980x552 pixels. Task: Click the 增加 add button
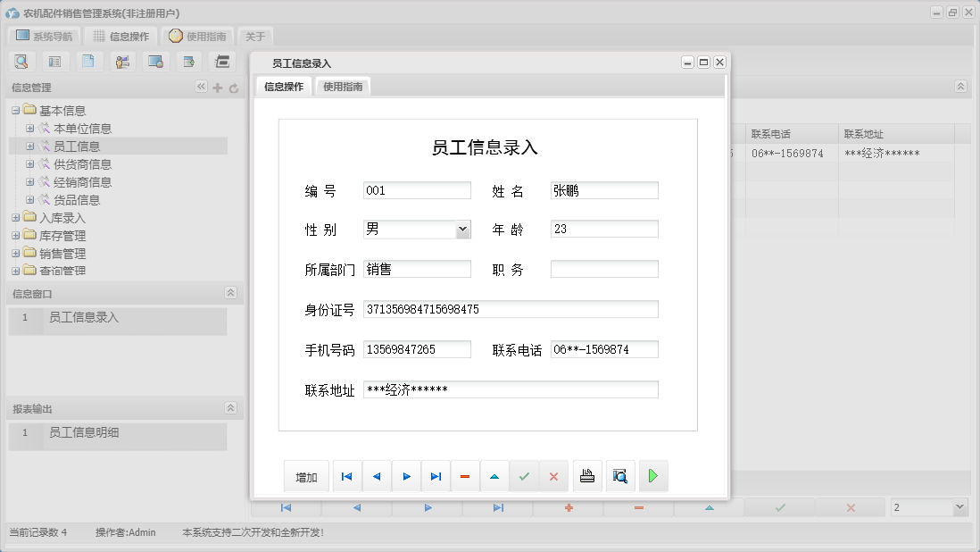tap(306, 476)
